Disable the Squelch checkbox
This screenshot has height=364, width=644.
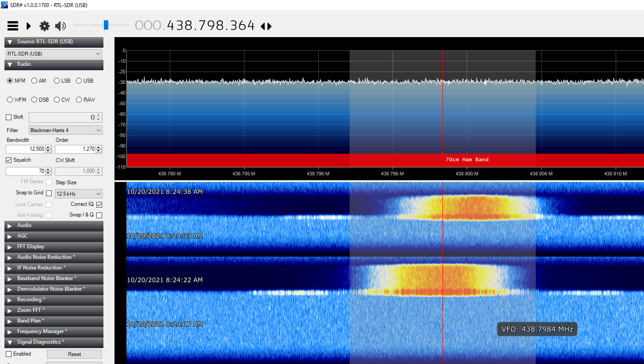click(x=9, y=160)
